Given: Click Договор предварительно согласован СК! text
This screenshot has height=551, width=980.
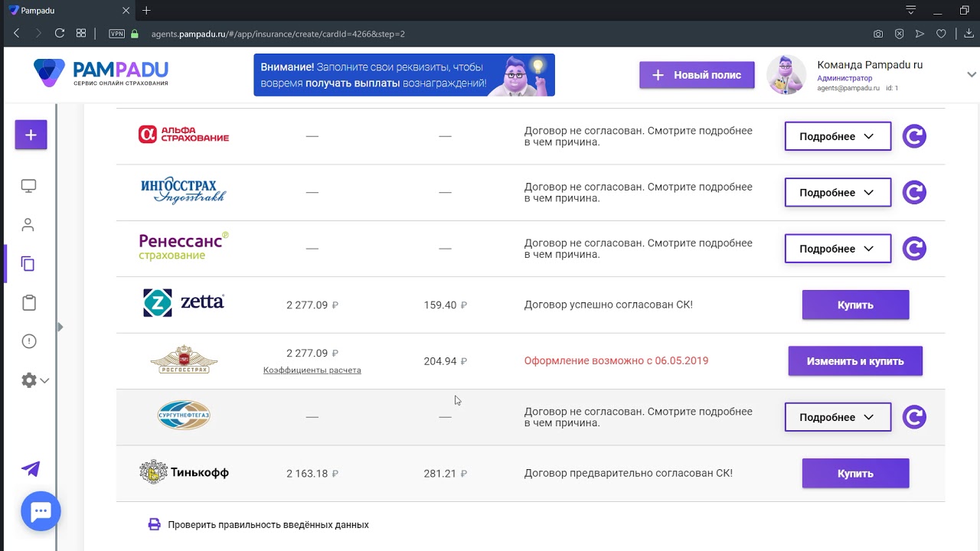Looking at the screenshot, I should [x=629, y=473].
